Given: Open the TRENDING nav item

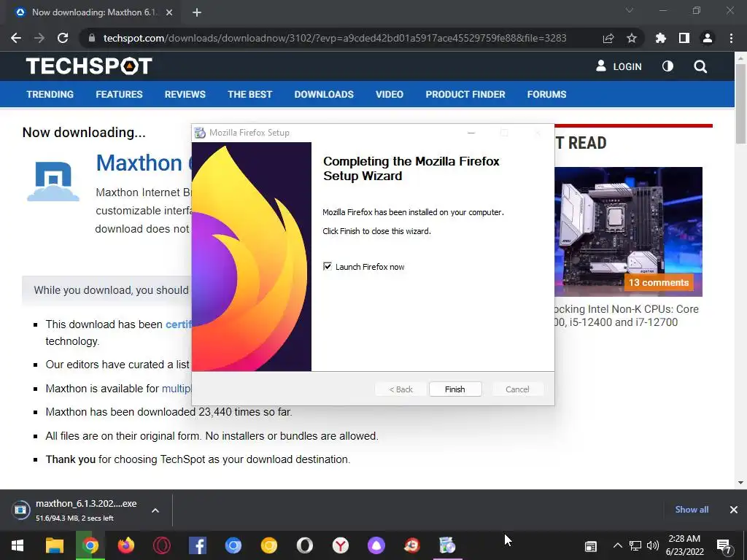Looking at the screenshot, I should (50, 94).
